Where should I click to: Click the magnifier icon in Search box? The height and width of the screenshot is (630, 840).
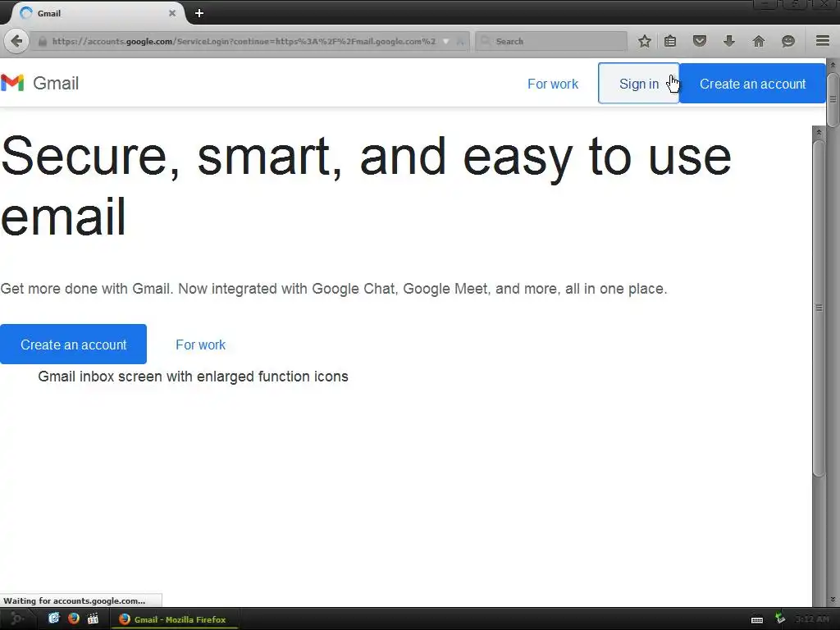coord(485,41)
